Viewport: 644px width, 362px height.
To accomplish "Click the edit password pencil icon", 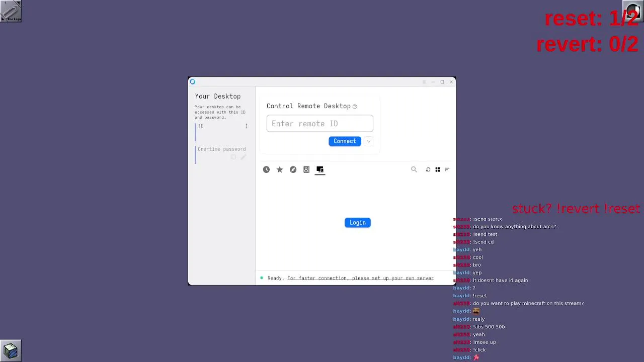I will coord(243,157).
